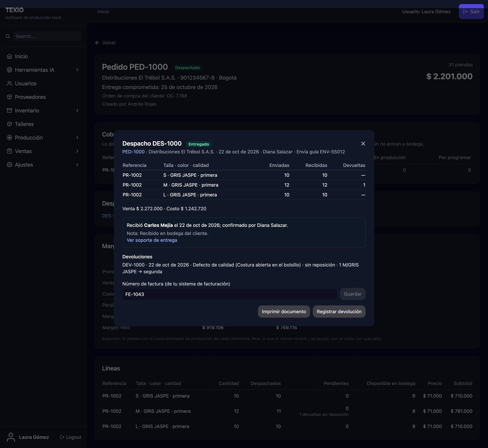Expand the Ajustes submenu chevron

click(x=77, y=165)
